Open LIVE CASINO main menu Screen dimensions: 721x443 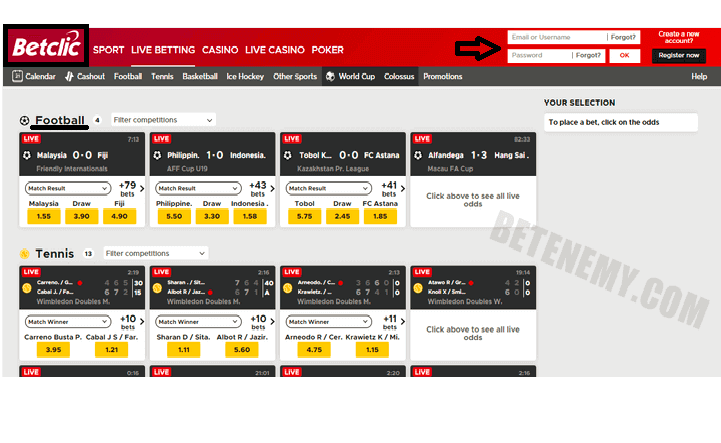tap(275, 50)
